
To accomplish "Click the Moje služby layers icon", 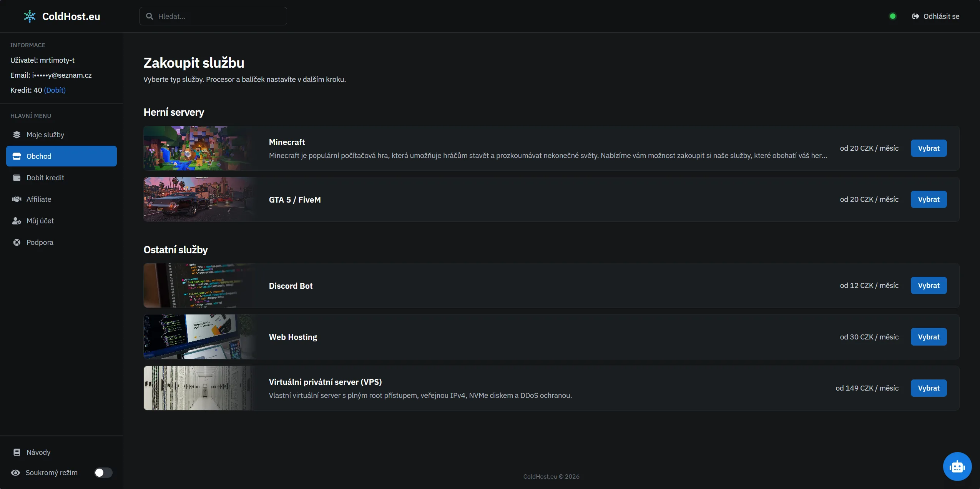I will [17, 135].
